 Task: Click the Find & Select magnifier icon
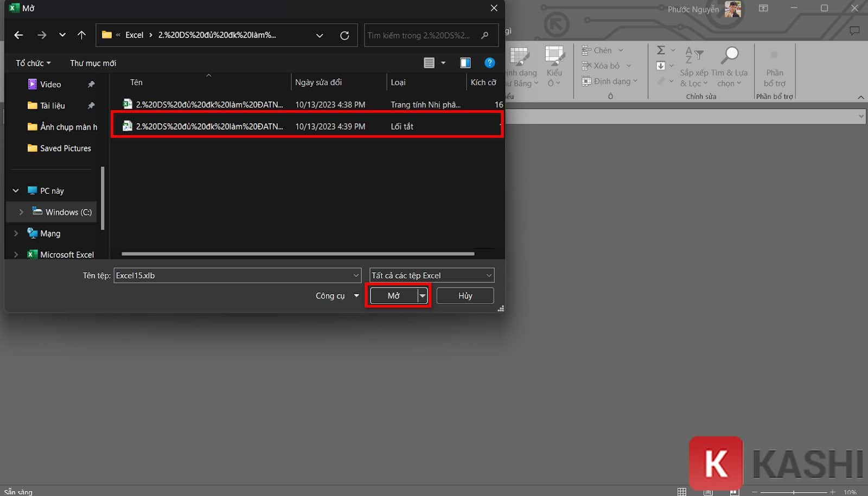(730, 55)
